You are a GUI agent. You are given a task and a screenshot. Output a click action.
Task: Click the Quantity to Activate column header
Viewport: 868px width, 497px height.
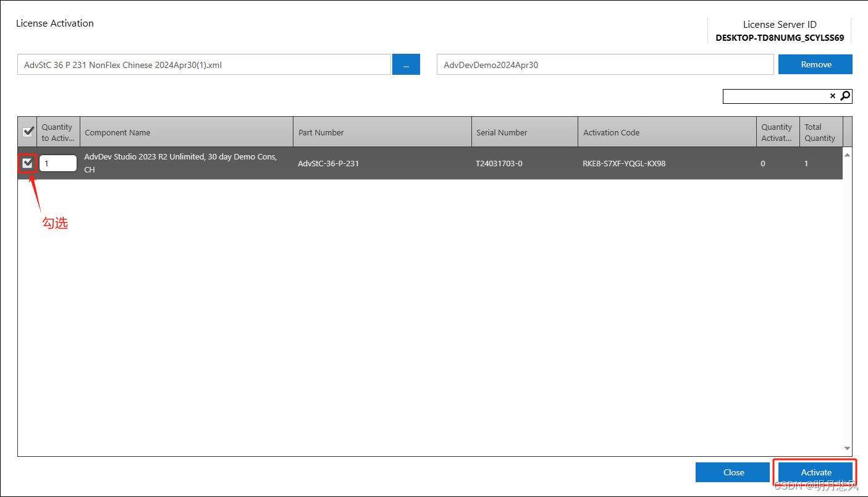(59, 132)
